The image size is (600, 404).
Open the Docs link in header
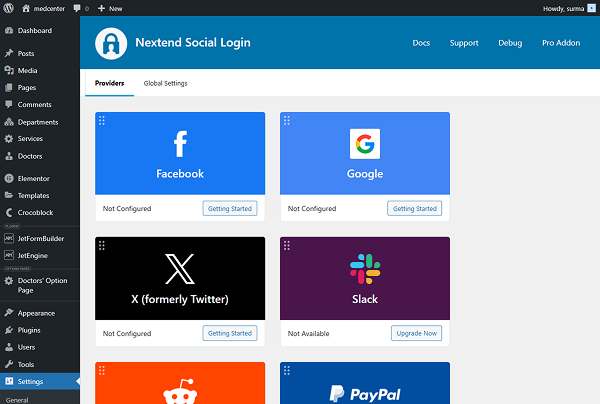[421, 43]
